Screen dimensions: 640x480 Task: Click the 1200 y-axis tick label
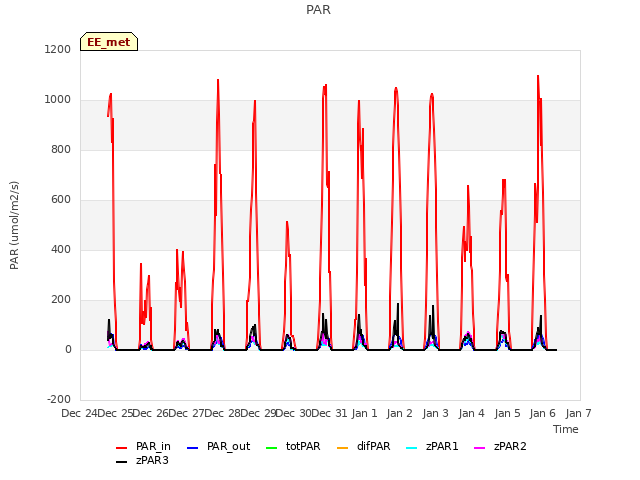click(x=58, y=49)
